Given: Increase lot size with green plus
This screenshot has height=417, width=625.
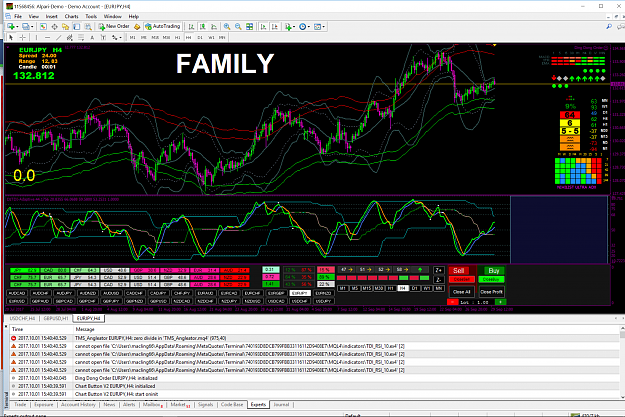Looking at the screenshot, I should point(500,302).
